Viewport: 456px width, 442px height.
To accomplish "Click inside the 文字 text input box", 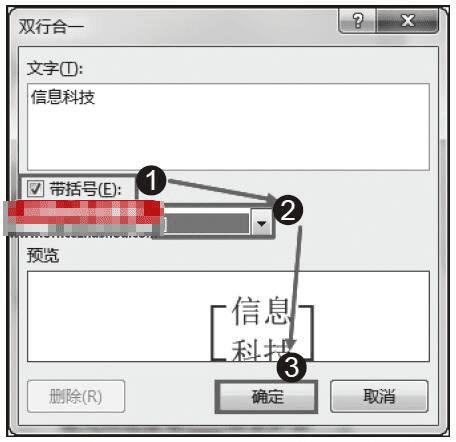I will tap(228, 127).
